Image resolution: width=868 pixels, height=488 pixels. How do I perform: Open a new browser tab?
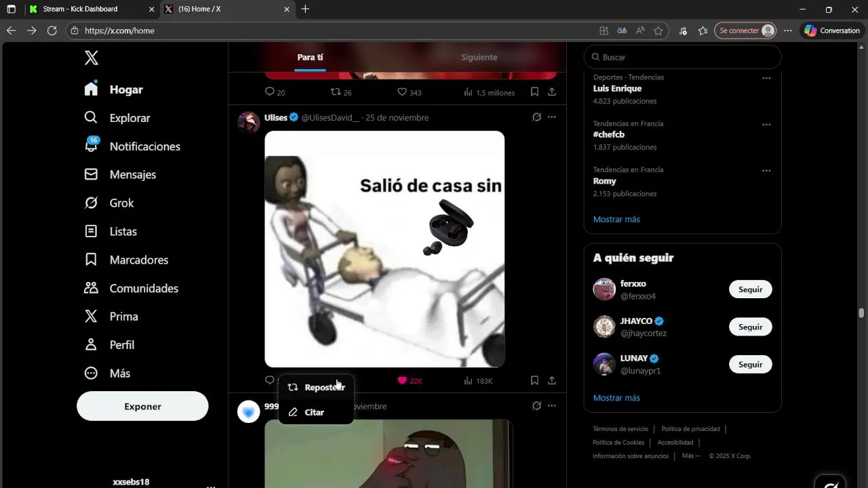(305, 9)
